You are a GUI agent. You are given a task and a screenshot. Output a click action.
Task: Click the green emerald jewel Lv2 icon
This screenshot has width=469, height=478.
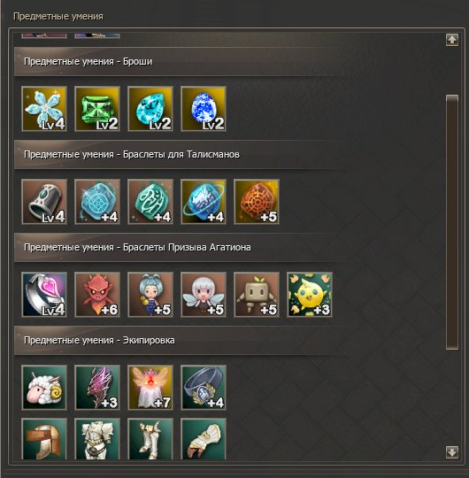click(x=97, y=109)
